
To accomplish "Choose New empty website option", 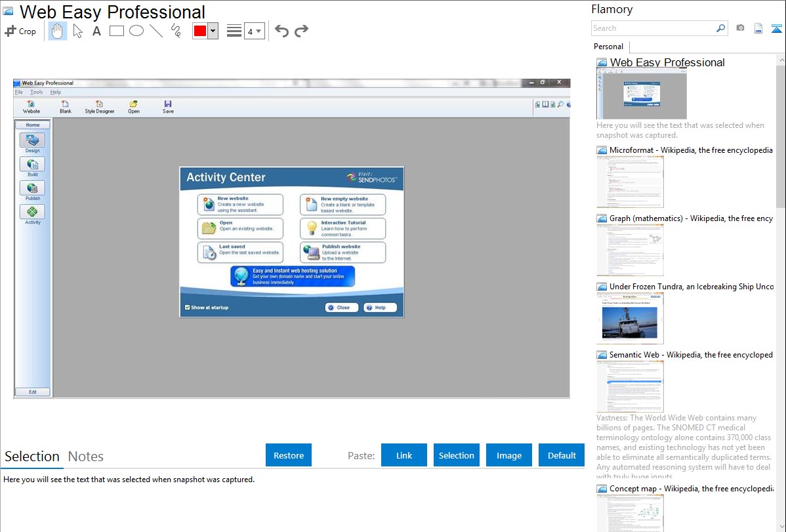I will [343, 205].
